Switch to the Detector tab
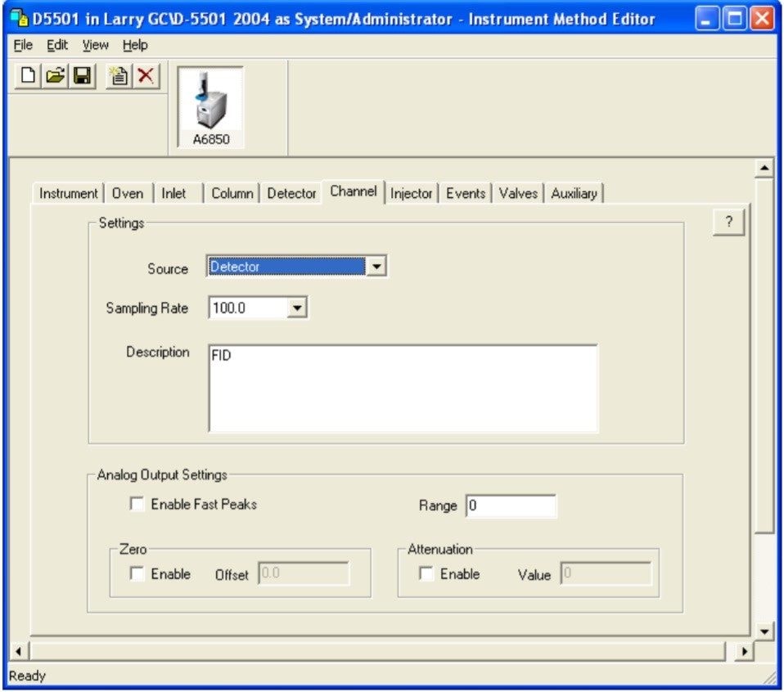Screen dimensions: 784x692 (x=291, y=193)
